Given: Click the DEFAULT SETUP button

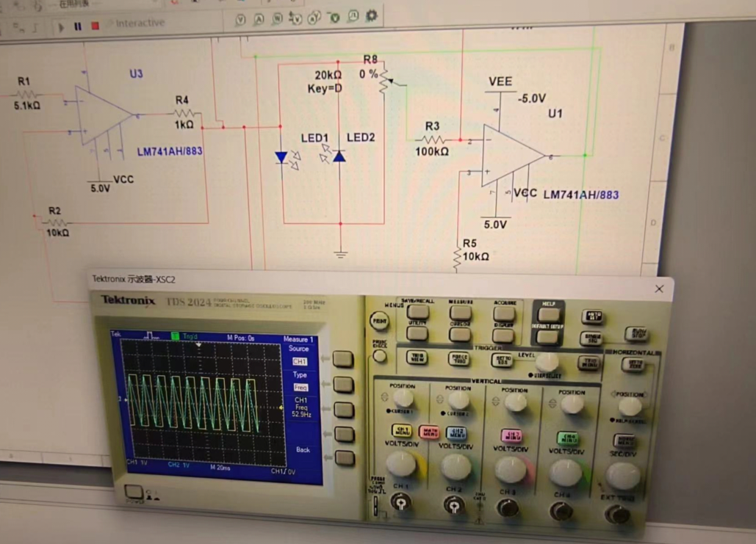Looking at the screenshot, I should [548, 337].
